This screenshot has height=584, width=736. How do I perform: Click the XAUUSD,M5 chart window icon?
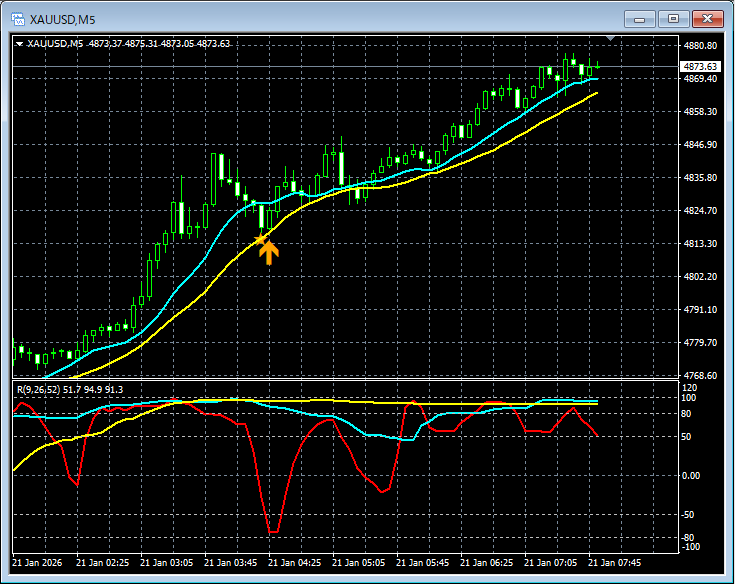click(x=18, y=19)
